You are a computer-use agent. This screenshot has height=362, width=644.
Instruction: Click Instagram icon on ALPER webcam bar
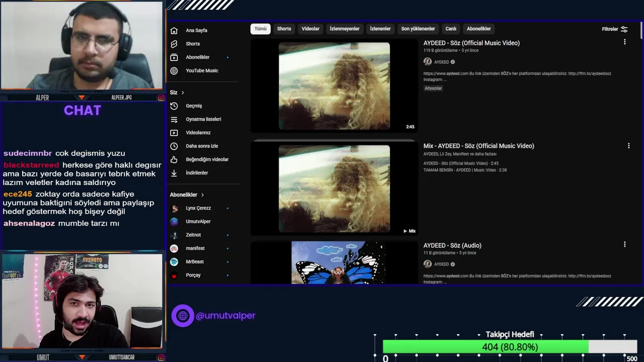pyautogui.click(x=161, y=98)
